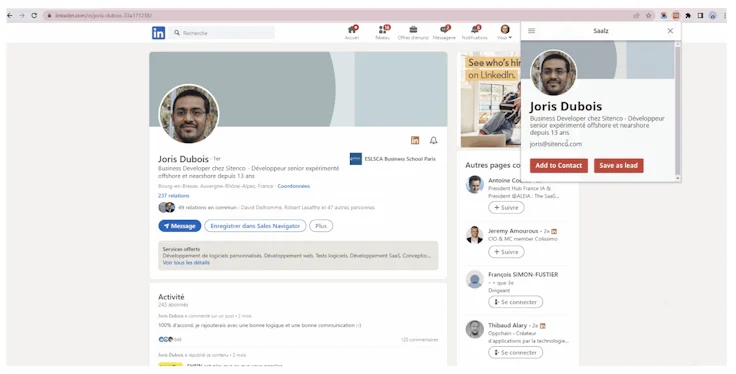The width and height of the screenshot is (736, 374).
Task: Go back in the browser
Action: click(x=10, y=15)
